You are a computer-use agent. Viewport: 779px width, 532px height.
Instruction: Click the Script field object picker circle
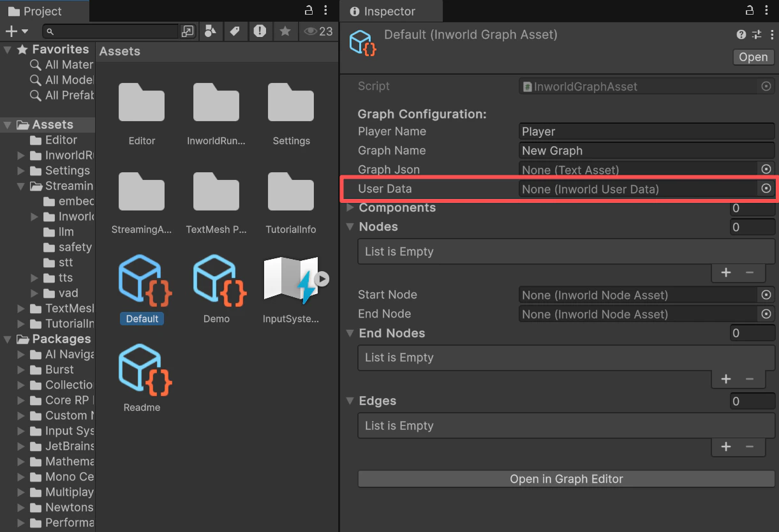coord(766,87)
